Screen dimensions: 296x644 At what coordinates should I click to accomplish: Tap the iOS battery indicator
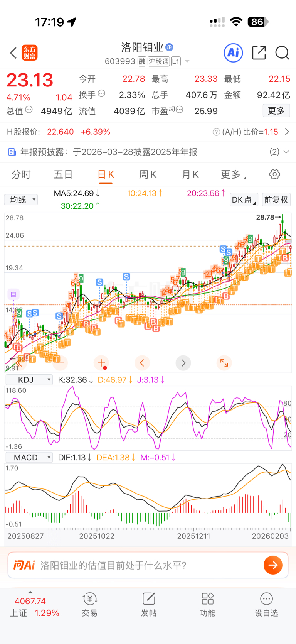pos(258,22)
